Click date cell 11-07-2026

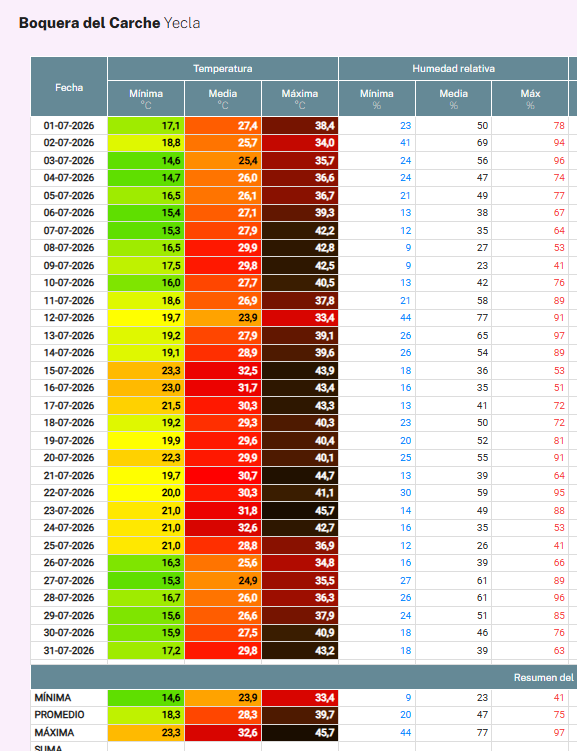pos(69,300)
